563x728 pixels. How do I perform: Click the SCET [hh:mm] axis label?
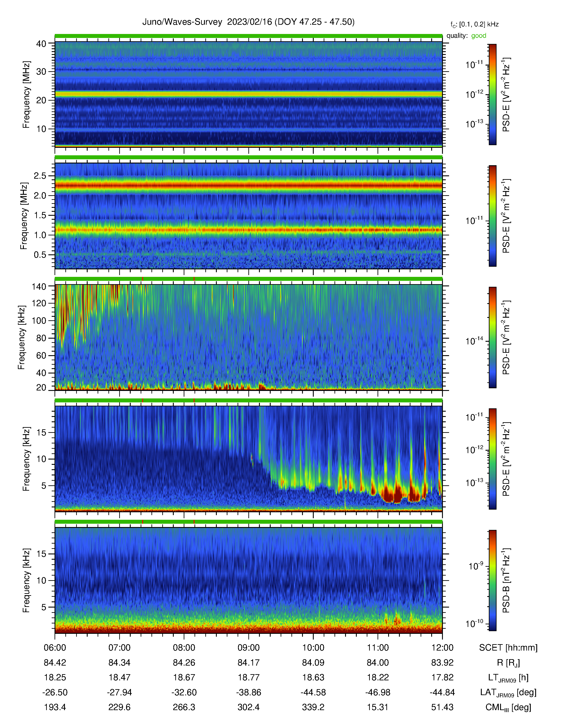508,648
